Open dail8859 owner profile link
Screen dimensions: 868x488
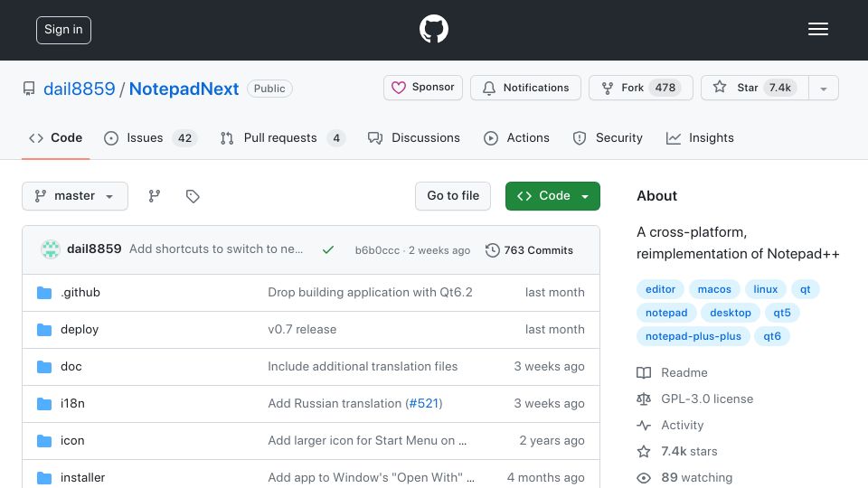80,89
